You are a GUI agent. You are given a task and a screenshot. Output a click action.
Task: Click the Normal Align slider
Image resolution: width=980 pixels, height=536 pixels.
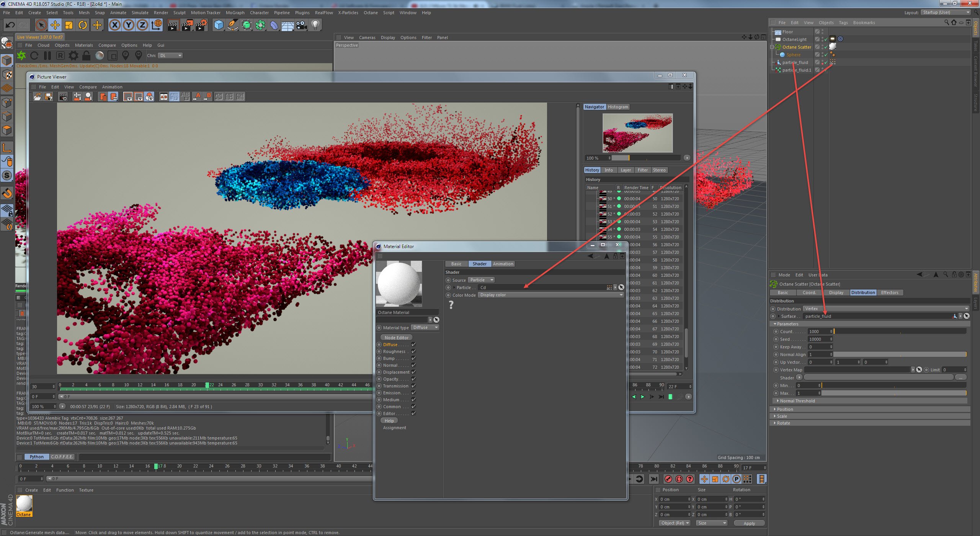click(900, 355)
